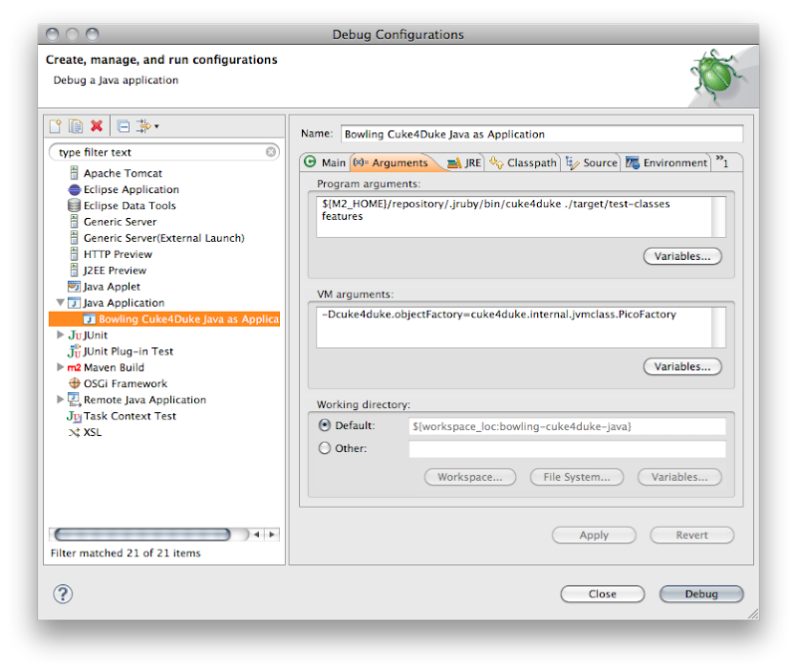This screenshot has width=797, height=672.
Task: Select the XSL icon
Action: (74, 432)
